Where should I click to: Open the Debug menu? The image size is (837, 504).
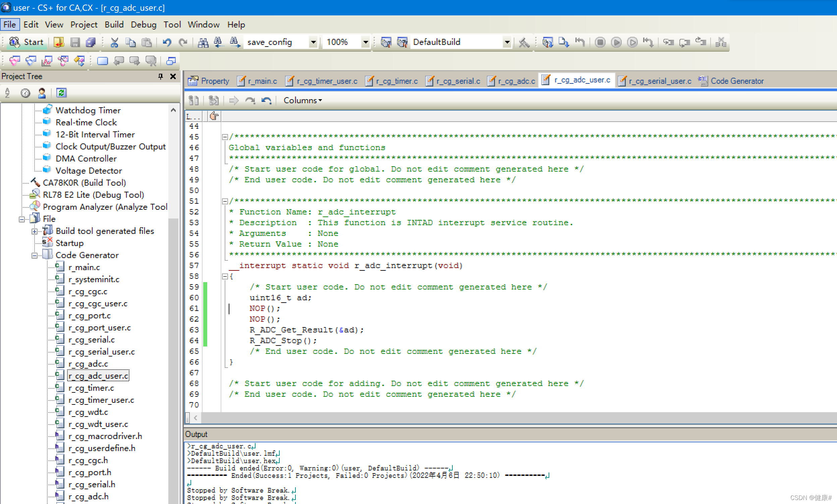coord(143,24)
